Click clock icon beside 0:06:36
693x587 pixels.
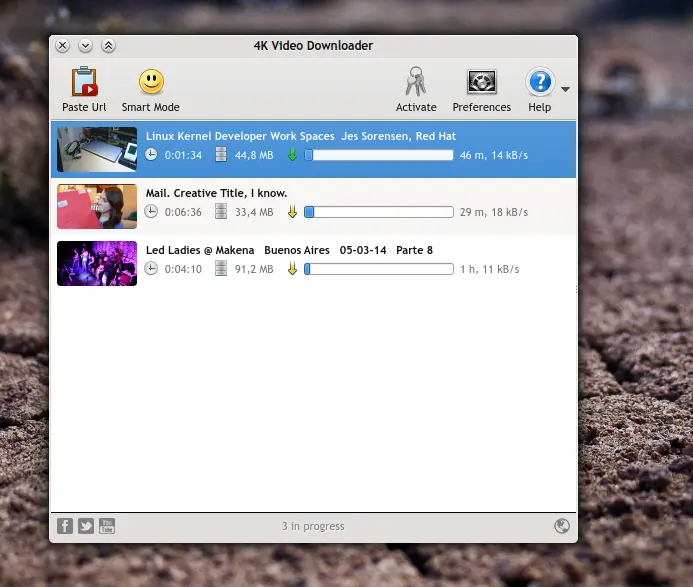[x=151, y=211]
